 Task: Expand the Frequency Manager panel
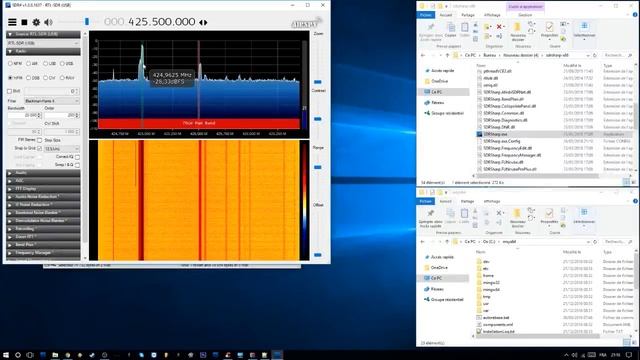43,253
